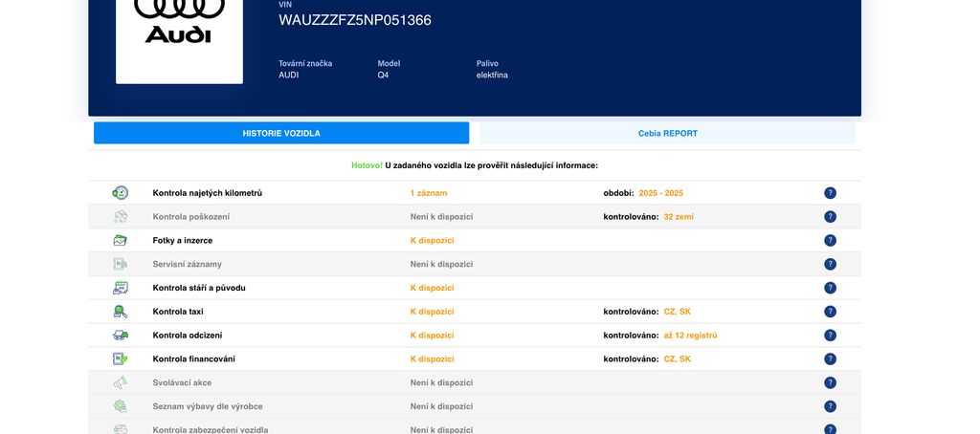Open the Cebia REPORT tab
Image resolution: width=980 pixels, height=434 pixels.
click(x=667, y=133)
